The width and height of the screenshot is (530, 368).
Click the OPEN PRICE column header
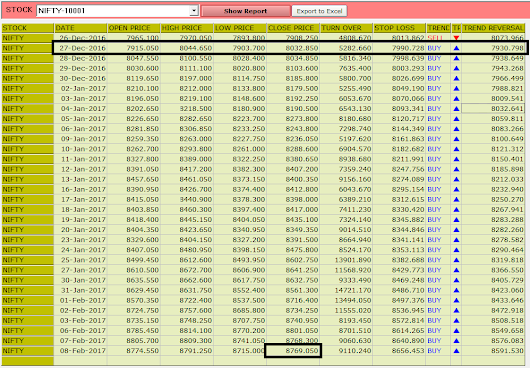click(134, 28)
